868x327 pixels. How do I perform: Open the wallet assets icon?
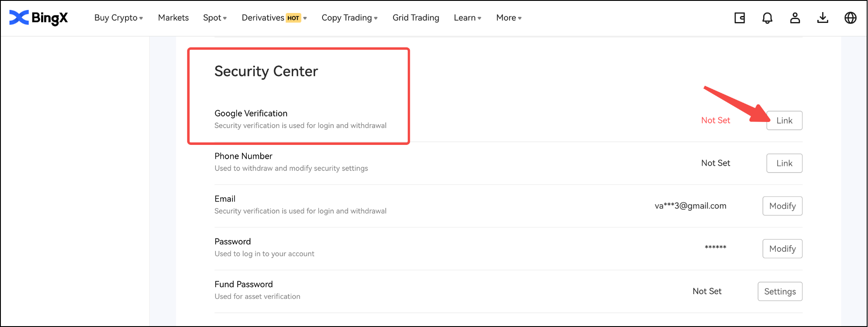(739, 18)
